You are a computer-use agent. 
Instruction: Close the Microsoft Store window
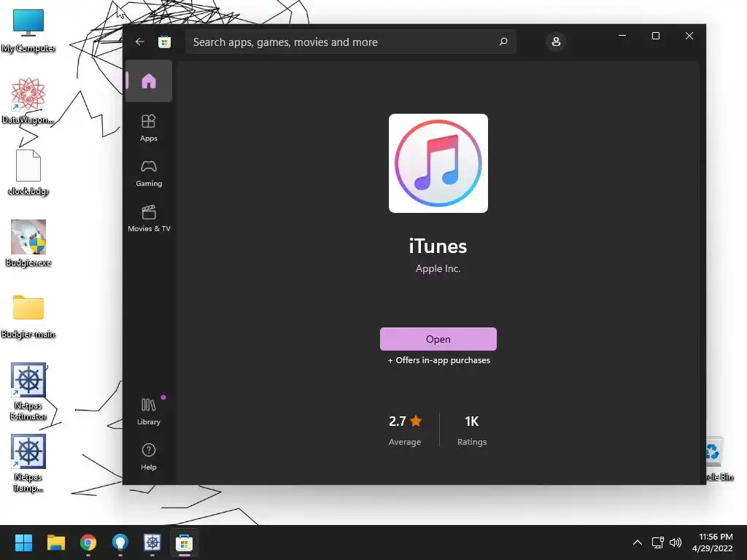[x=689, y=36]
